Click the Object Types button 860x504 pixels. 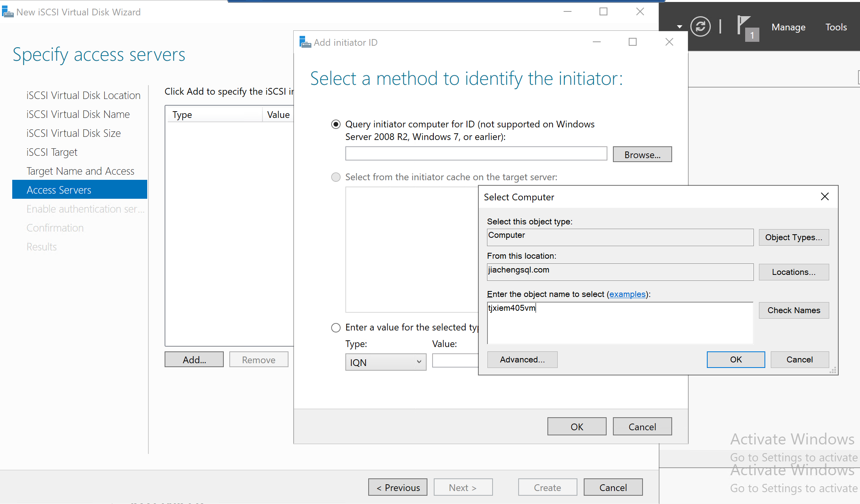pyautogui.click(x=793, y=237)
